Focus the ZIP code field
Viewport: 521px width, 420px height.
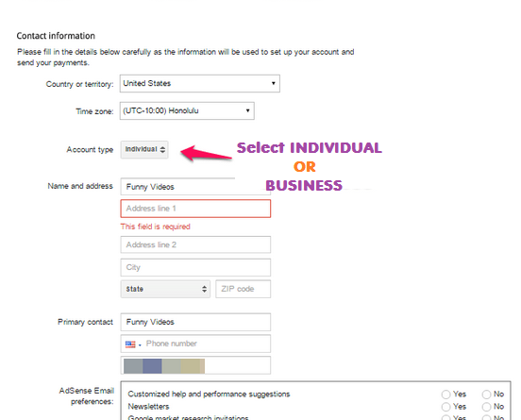tap(244, 289)
